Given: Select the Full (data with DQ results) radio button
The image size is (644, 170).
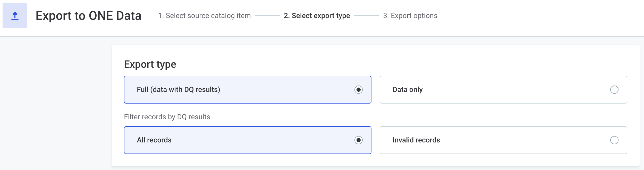Looking at the screenshot, I should point(358,90).
